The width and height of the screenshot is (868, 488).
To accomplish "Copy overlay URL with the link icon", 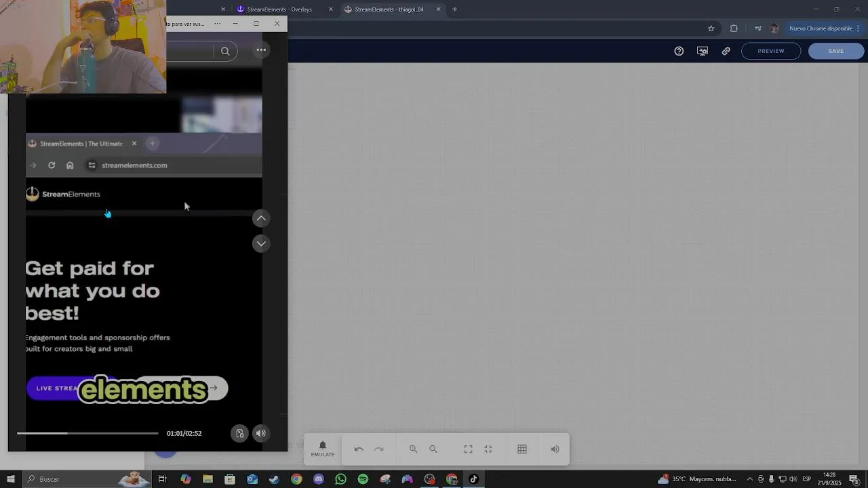I will click(726, 51).
